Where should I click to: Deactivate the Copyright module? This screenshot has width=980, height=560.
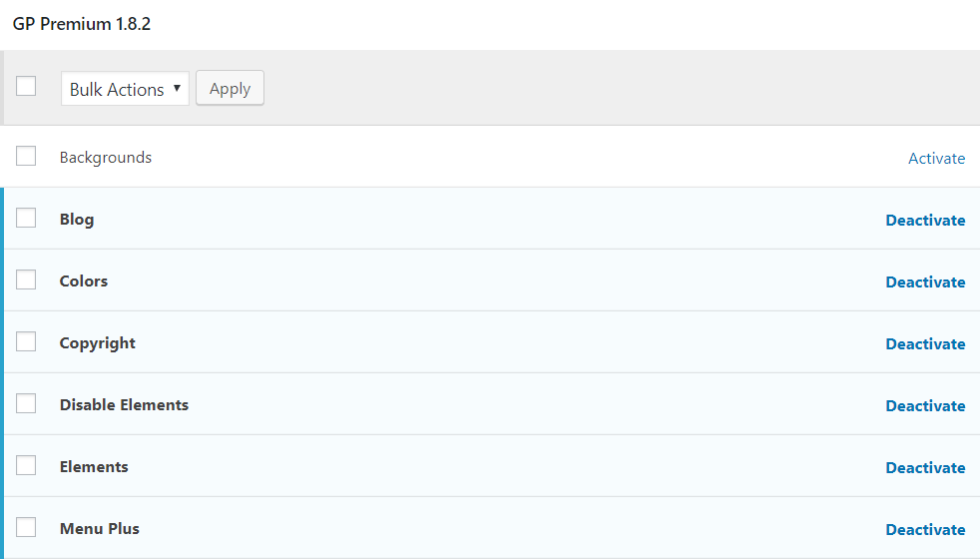tap(925, 343)
